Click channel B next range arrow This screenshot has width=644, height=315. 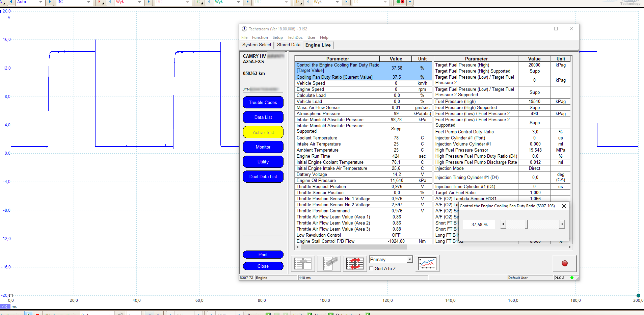tap(149, 2)
